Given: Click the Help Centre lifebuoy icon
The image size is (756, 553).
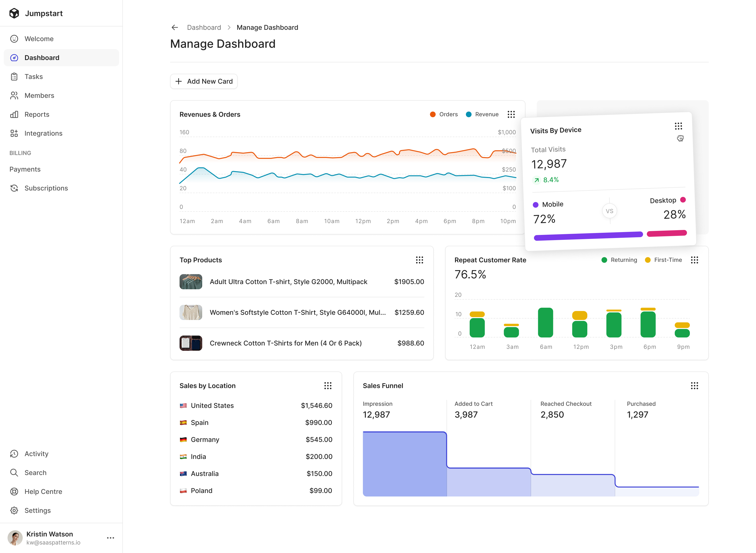Looking at the screenshot, I should [x=14, y=491].
